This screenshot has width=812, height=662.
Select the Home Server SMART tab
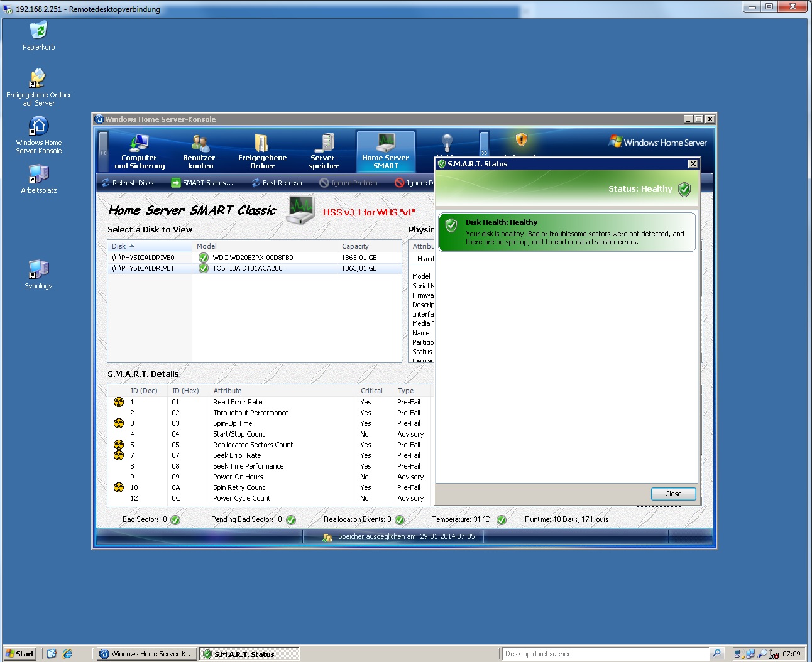click(385, 151)
